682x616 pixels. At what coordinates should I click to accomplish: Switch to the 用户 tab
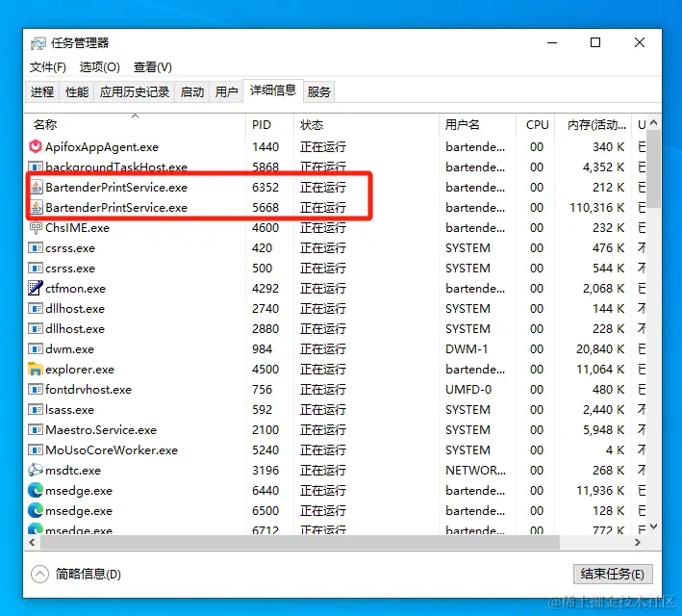click(226, 91)
